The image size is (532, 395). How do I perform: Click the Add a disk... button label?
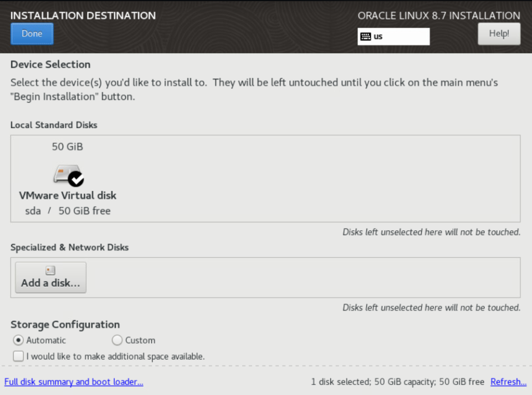[50, 283]
